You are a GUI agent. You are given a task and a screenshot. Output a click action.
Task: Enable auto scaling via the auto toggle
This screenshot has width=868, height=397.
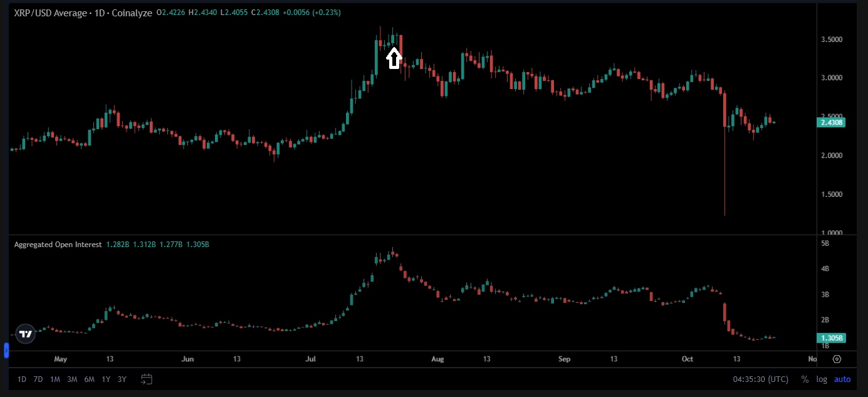click(x=842, y=379)
